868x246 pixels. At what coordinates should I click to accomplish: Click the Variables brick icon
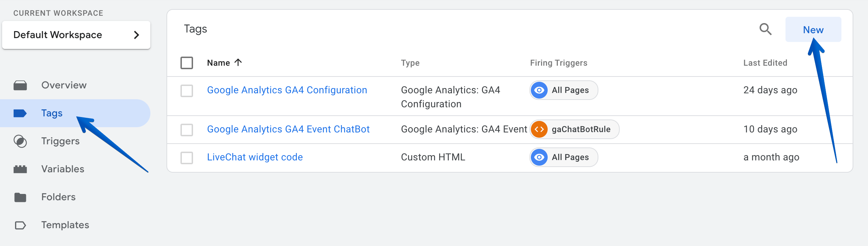tap(20, 169)
